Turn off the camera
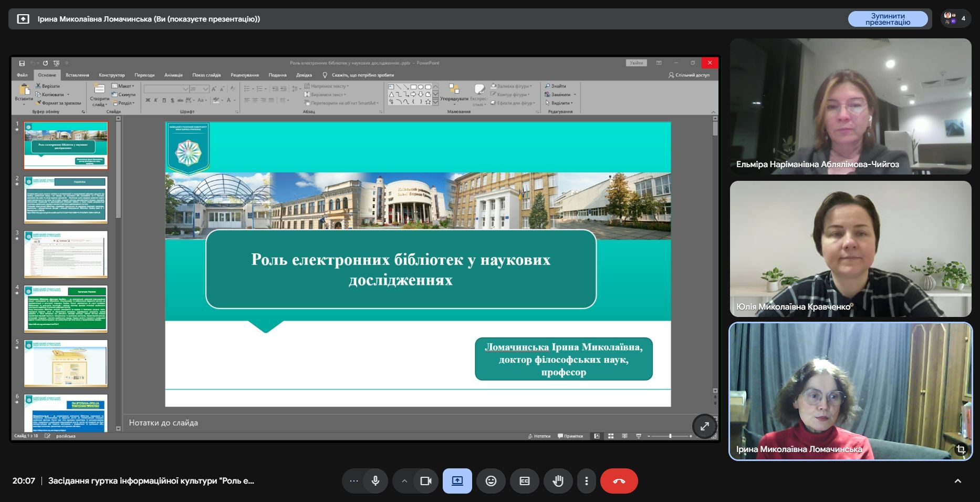 [x=425, y=481]
